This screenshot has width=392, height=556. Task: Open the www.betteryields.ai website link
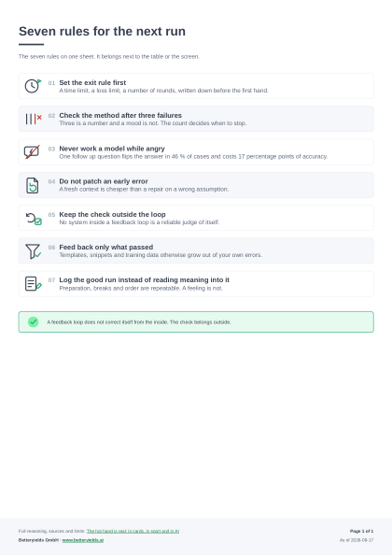pyautogui.click(x=83, y=540)
